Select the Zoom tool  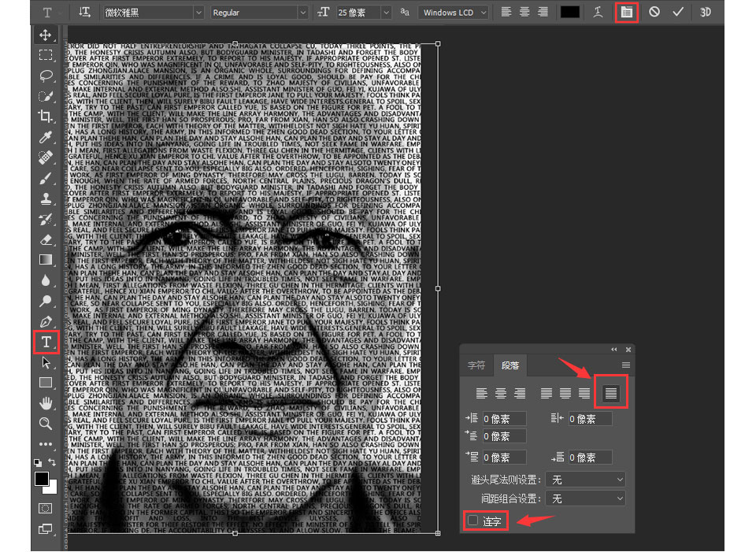[46, 424]
